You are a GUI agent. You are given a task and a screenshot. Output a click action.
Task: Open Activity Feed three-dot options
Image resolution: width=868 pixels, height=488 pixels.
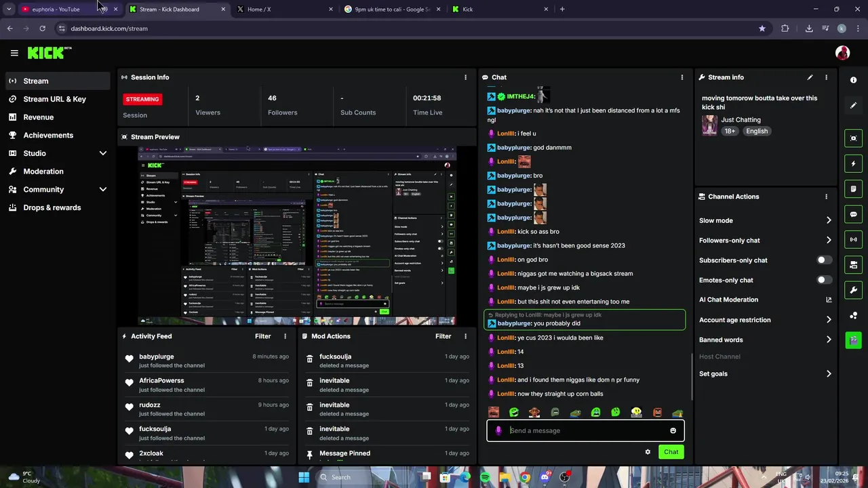[x=285, y=336]
